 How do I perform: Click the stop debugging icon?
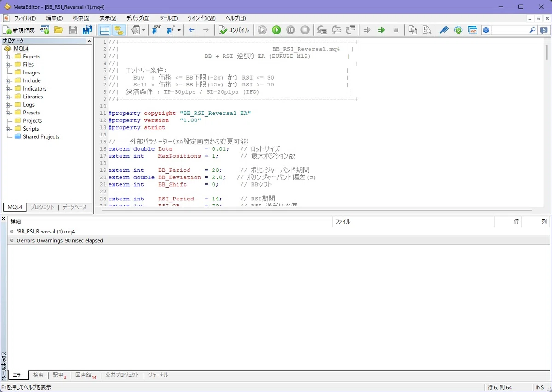305,30
